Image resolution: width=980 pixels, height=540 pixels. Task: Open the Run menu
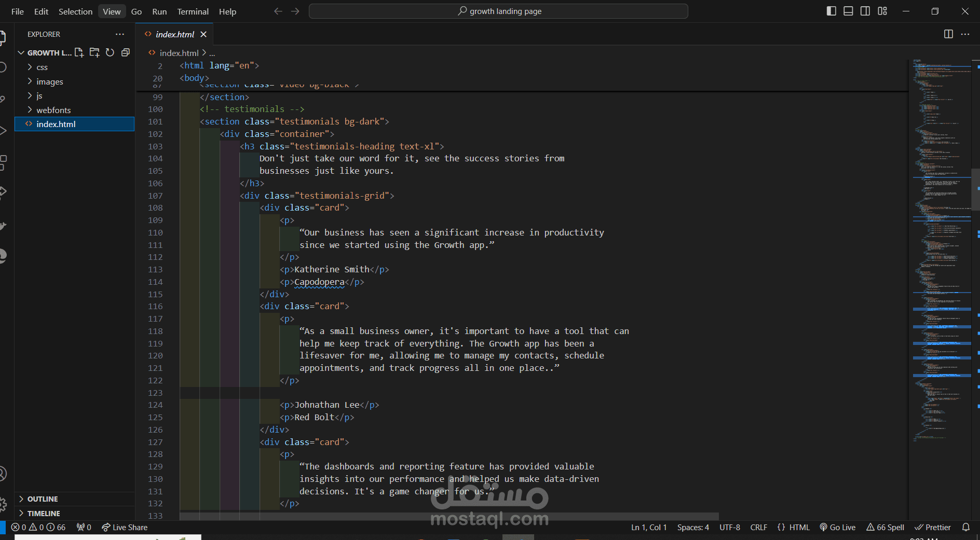click(159, 11)
